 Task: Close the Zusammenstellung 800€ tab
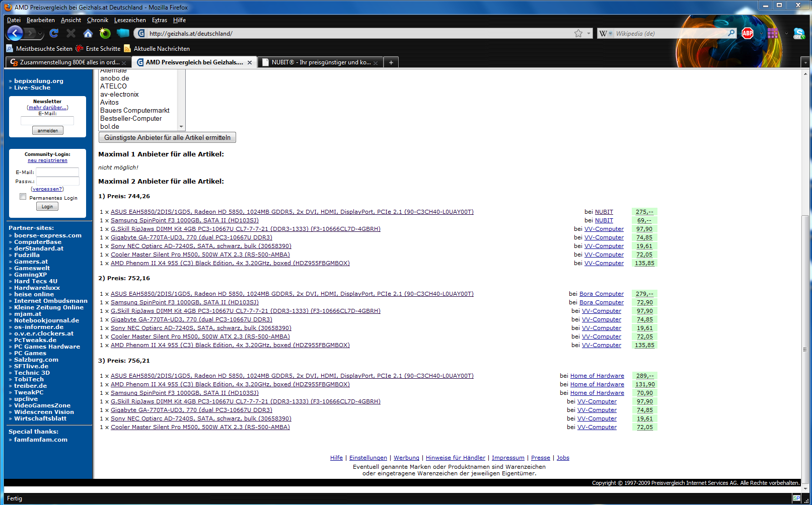pos(124,63)
